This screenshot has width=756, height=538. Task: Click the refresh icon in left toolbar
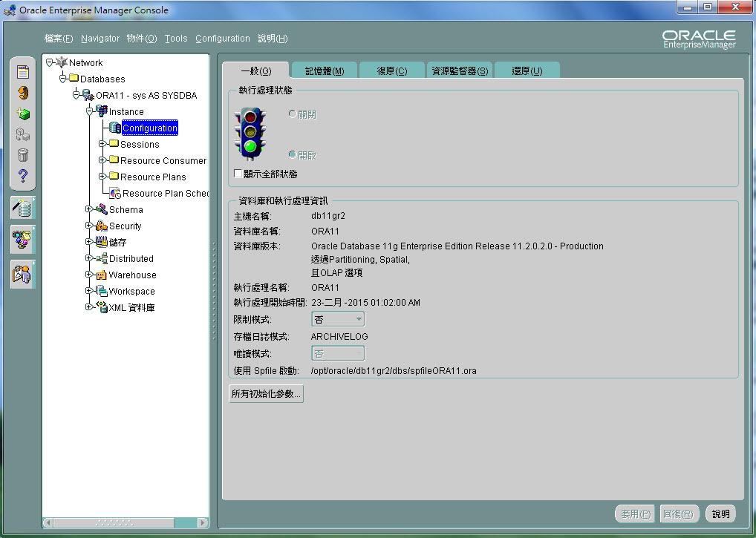23,93
